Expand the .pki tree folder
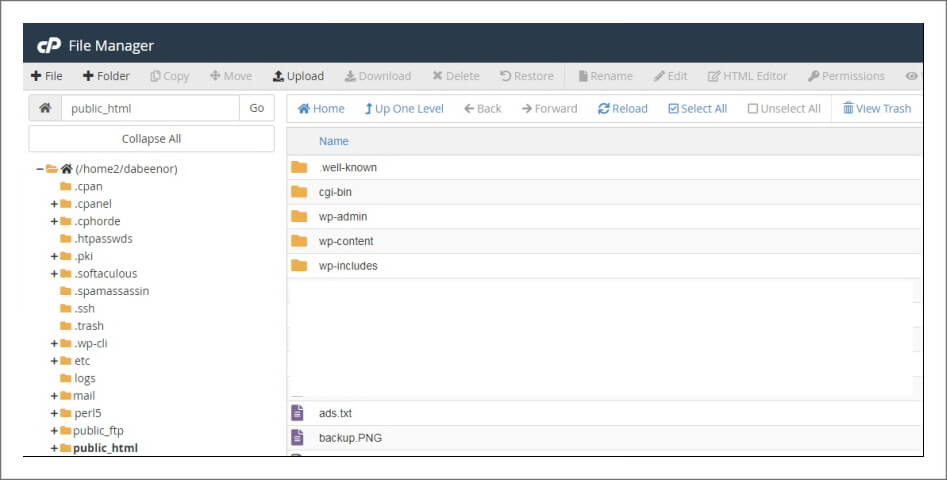 coord(54,257)
